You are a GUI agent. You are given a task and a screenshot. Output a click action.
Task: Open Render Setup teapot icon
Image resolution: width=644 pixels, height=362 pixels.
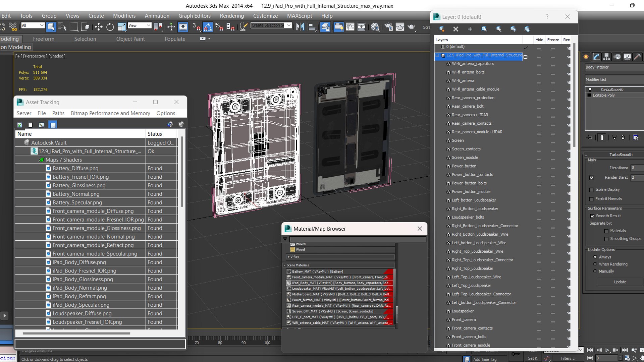(x=388, y=27)
